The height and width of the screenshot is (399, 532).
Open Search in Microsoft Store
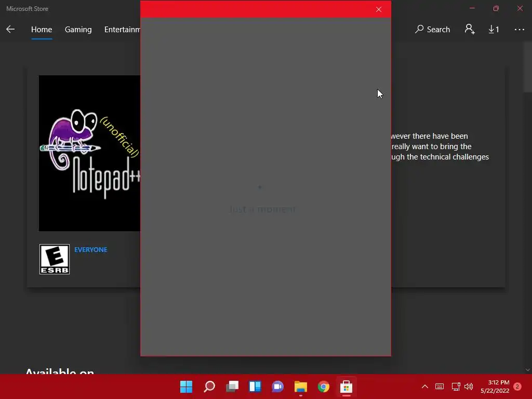click(x=432, y=30)
